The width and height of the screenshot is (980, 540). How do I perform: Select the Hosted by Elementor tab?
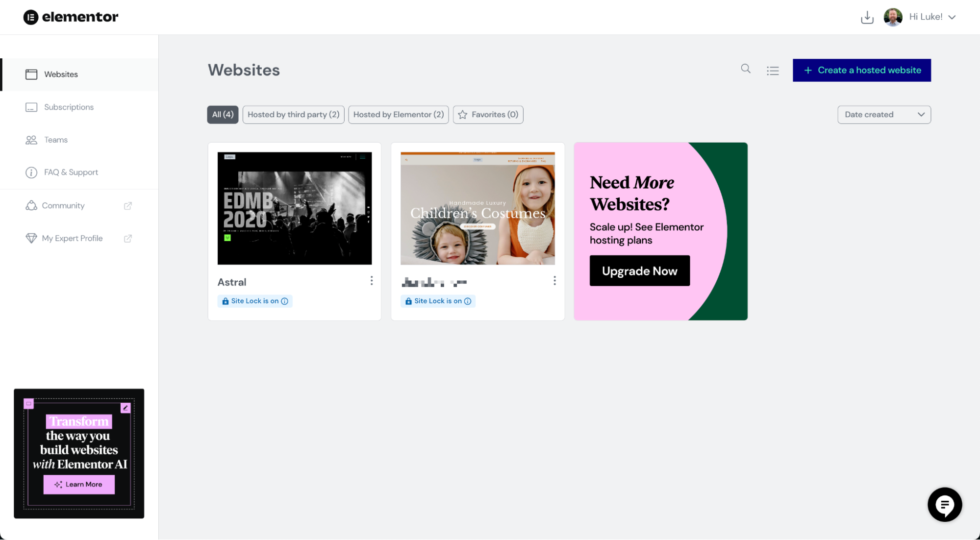pos(398,114)
